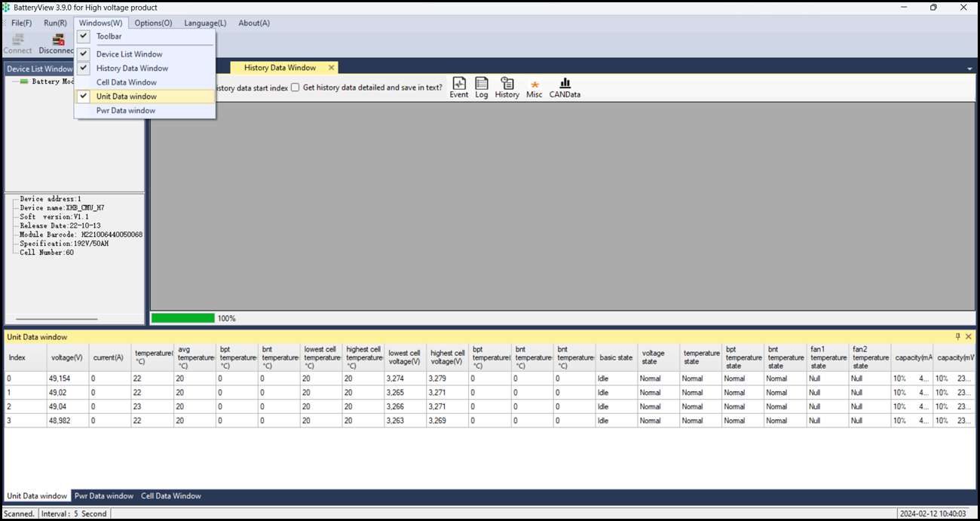Viewport: 980px width, 521px height.
Task: Click the current(A) column header
Action: [x=110, y=357]
